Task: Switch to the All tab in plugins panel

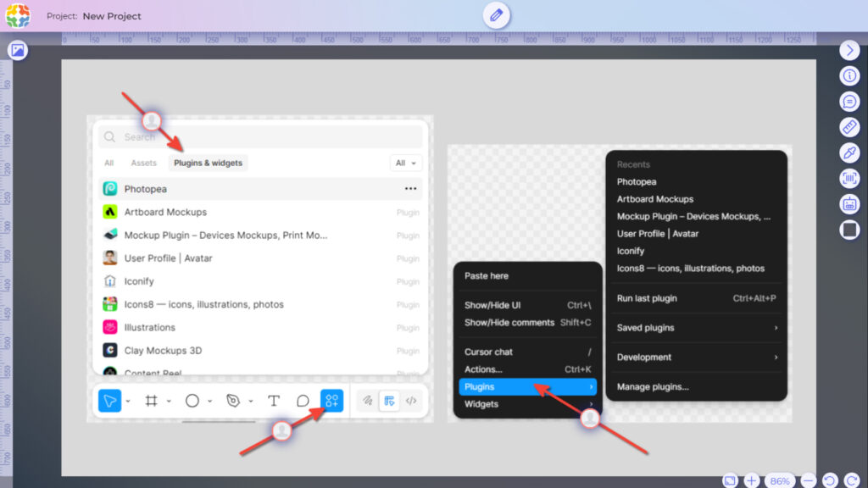Action: point(109,164)
